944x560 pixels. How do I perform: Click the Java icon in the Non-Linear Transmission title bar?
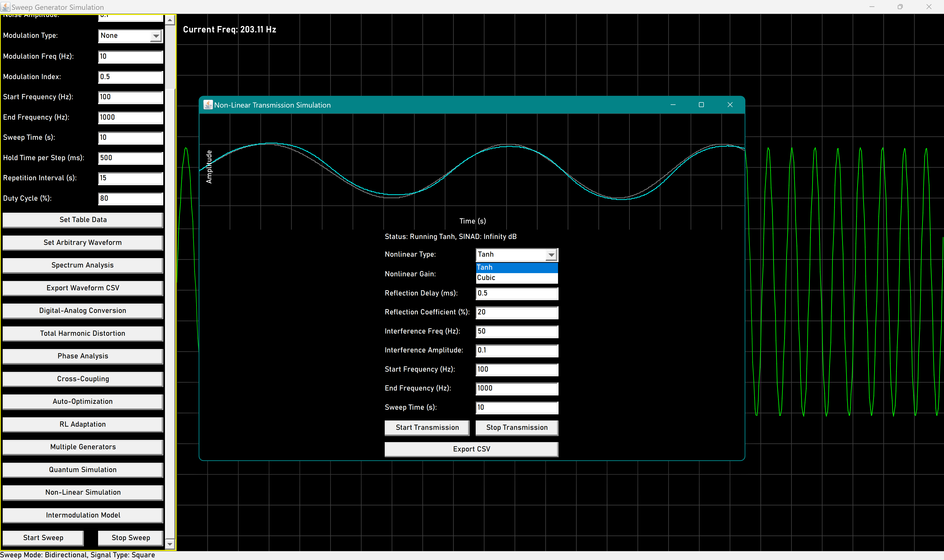[208, 105]
